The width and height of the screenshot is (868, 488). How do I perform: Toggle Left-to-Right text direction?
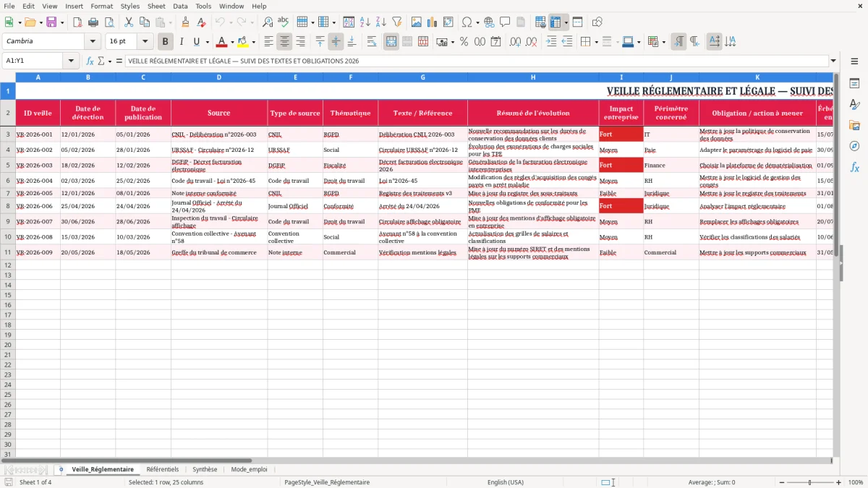click(x=678, y=42)
